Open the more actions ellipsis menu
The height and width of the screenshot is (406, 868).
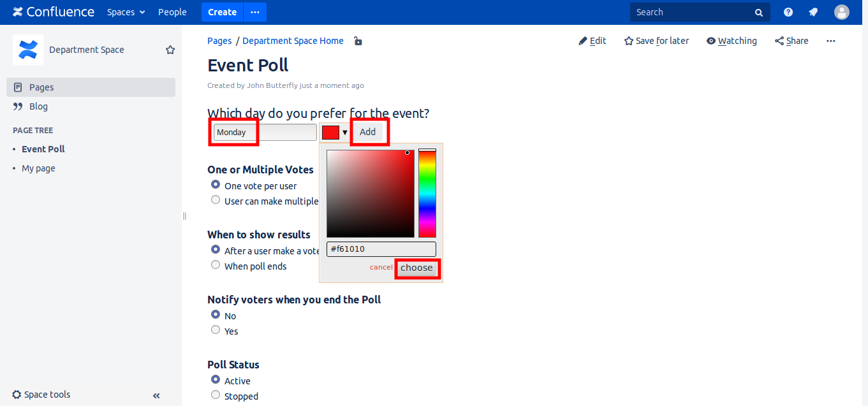coord(830,41)
